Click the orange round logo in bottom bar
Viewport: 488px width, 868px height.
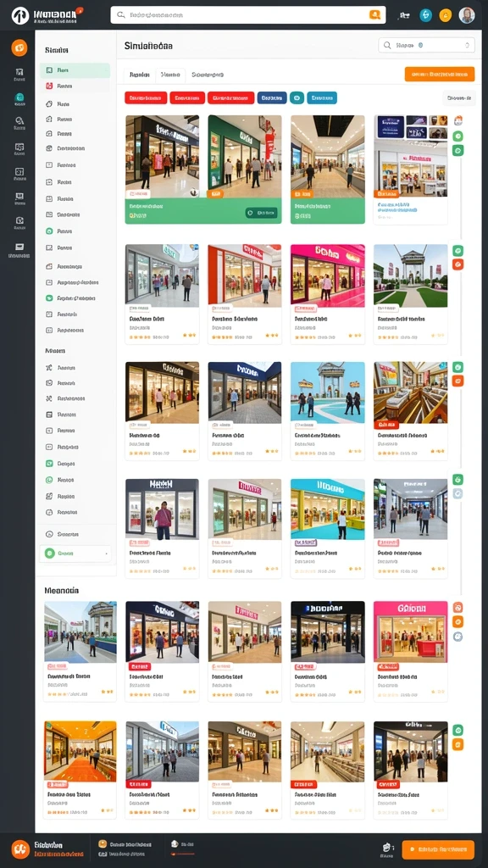point(20,849)
